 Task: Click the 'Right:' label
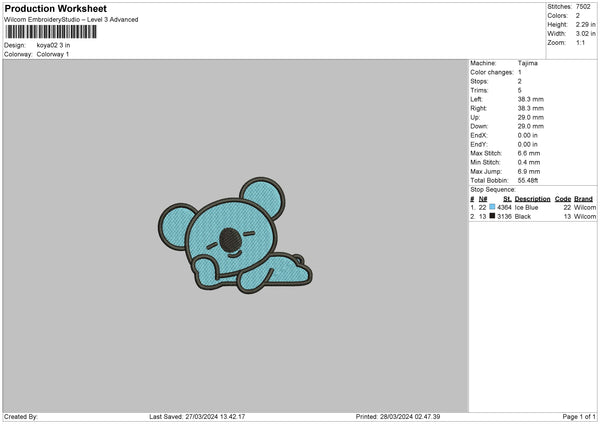pyautogui.click(x=478, y=108)
